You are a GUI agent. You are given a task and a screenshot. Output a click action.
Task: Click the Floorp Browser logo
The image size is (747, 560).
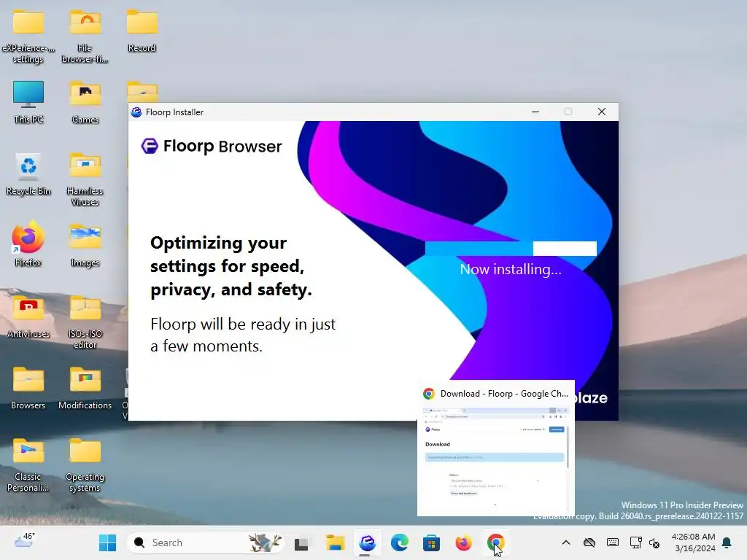click(x=212, y=146)
